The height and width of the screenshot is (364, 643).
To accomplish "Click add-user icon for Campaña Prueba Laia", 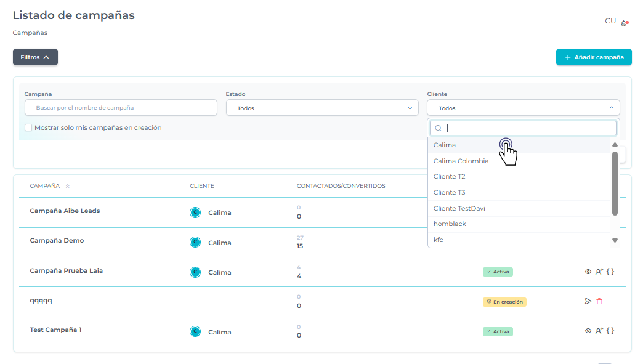I will pos(599,271).
